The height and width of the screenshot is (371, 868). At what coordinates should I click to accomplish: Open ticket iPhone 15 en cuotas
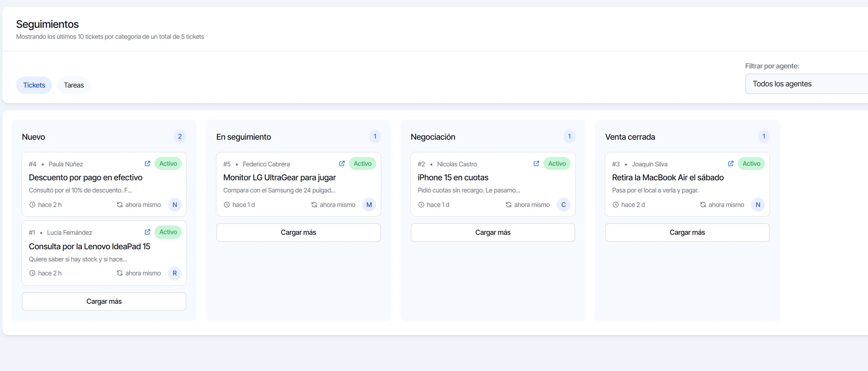point(453,178)
